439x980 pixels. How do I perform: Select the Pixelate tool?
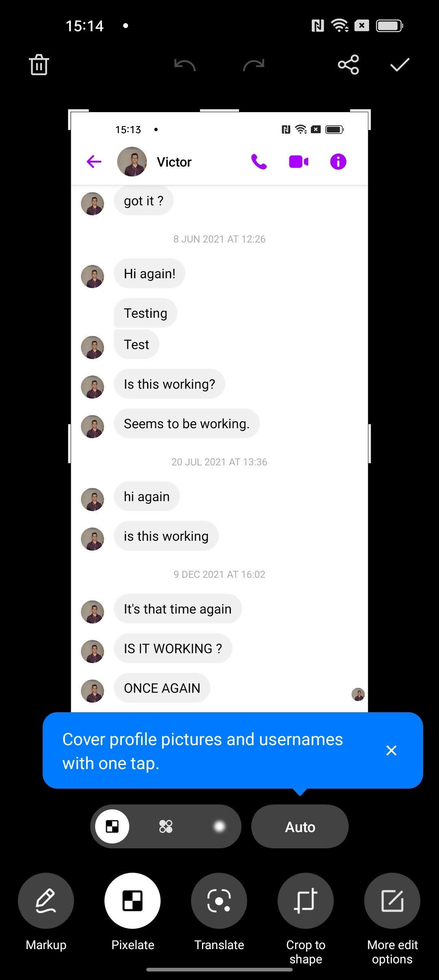(x=133, y=901)
